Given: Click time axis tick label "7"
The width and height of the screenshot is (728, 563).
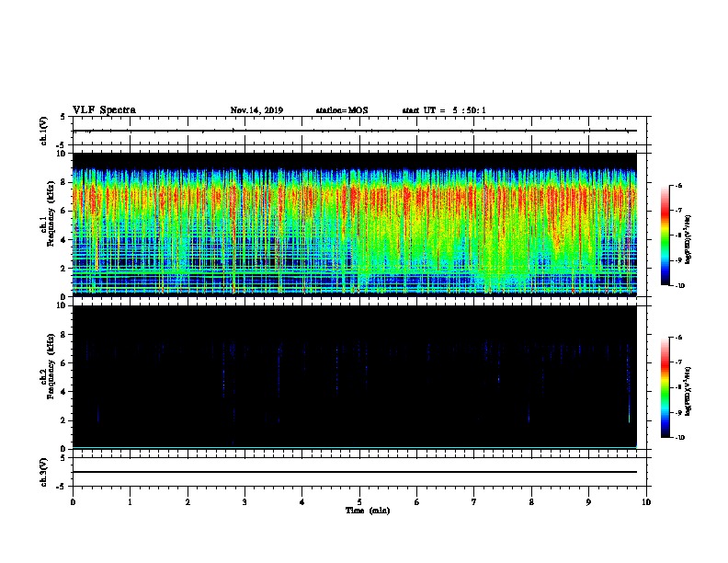Looking at the screenshot, I should pyautogui.click(x=474, y=501).
